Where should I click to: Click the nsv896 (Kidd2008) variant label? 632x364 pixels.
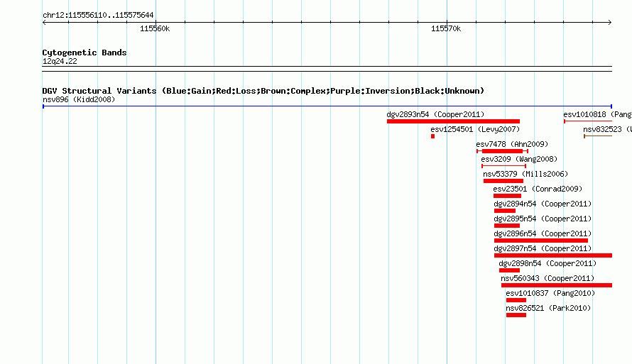tap(79, 99)
